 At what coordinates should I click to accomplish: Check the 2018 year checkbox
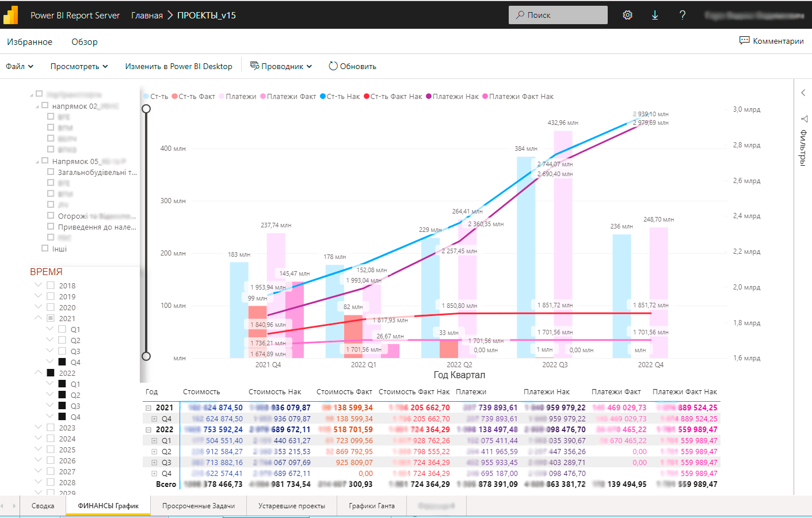51,285
